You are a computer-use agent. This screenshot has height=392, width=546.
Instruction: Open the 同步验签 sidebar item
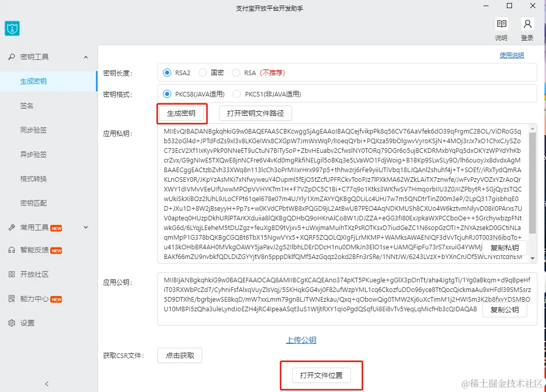48,130
